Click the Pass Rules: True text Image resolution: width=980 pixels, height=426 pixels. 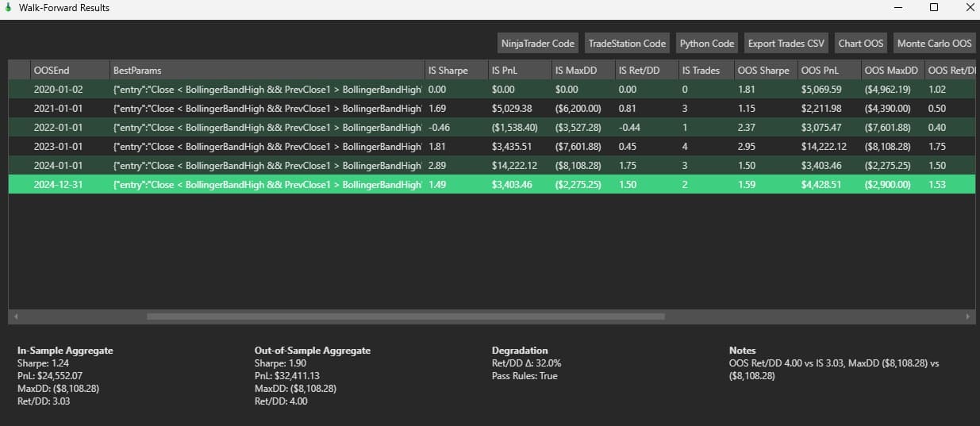(x=525, y=376)
